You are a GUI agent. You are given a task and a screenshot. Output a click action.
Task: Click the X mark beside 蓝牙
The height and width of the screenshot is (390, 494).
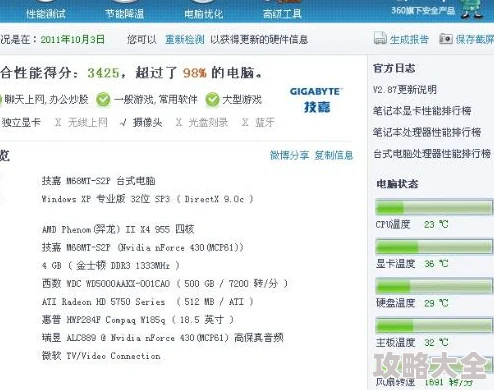click(245, 123)
